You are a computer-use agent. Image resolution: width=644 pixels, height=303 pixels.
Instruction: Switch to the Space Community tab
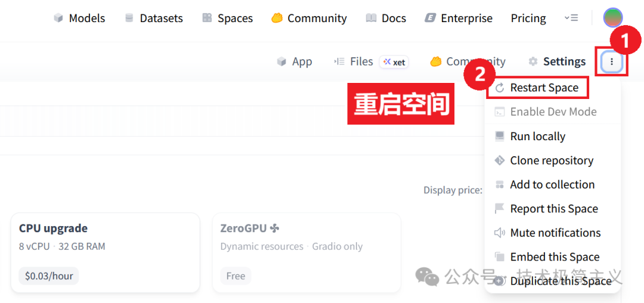468,61
